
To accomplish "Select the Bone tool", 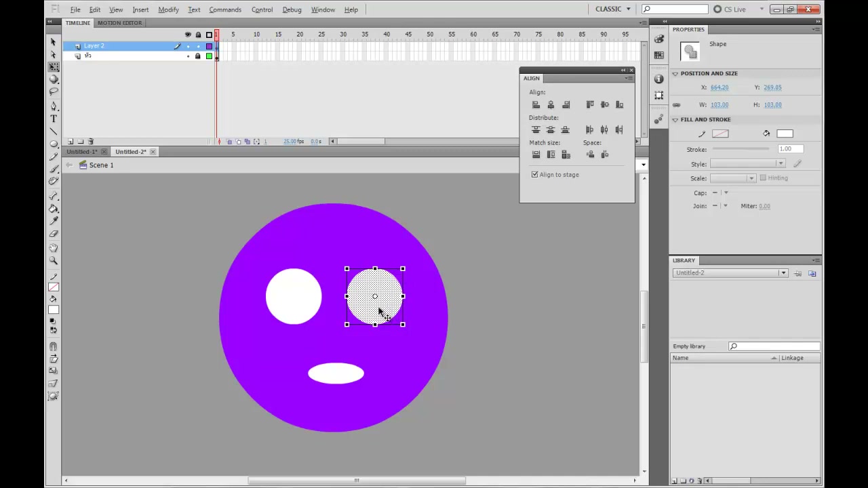I will coord(54,196).
